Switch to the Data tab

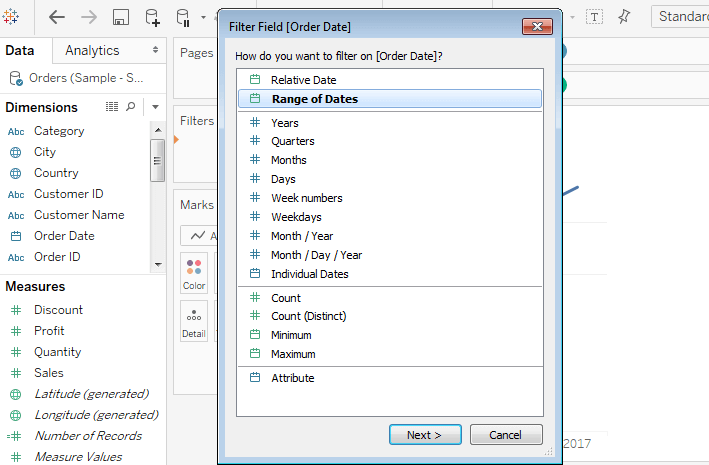point(19,50)
